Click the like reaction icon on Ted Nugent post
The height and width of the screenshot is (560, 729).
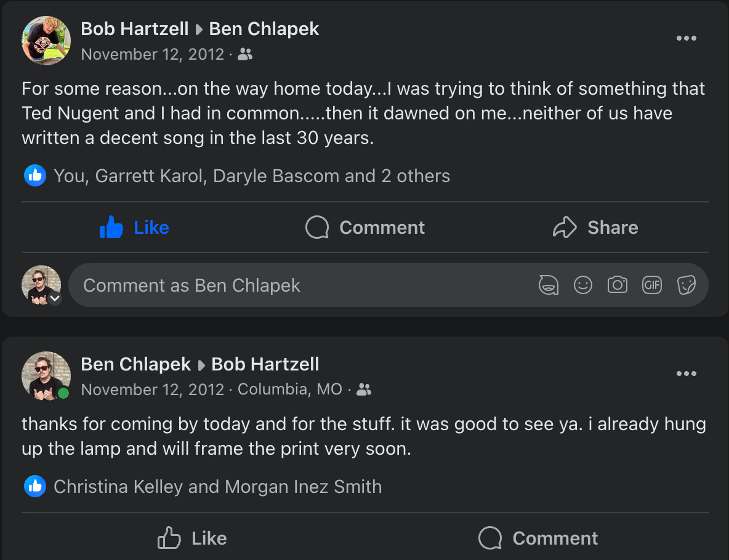pyautogui.click(x=35, y=176)
